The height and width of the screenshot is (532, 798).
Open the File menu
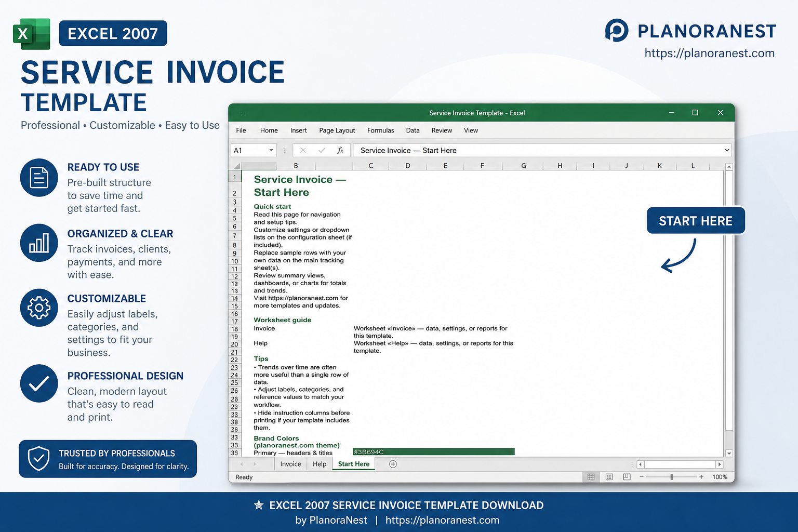click(x=241, y=130)
